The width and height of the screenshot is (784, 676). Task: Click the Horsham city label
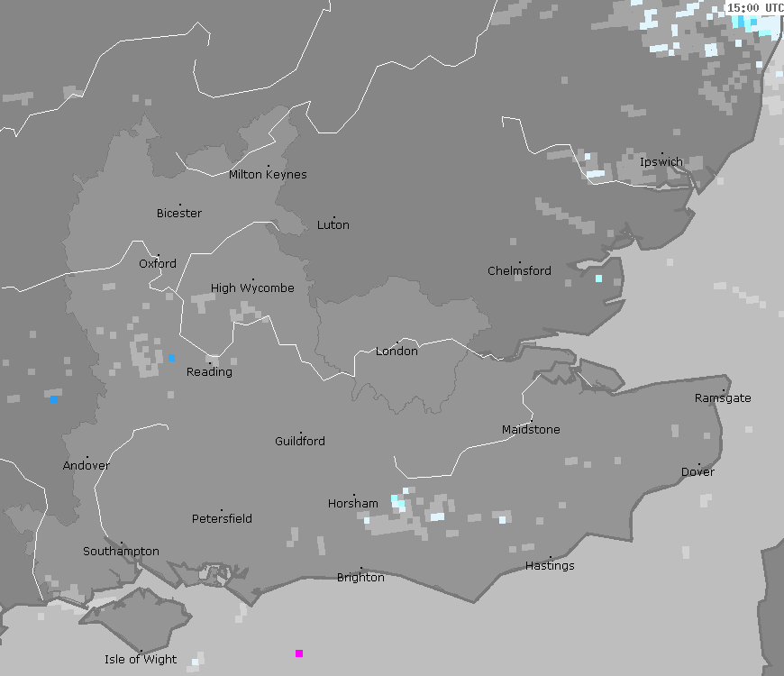pyautogui.click(x=353, y=504)
